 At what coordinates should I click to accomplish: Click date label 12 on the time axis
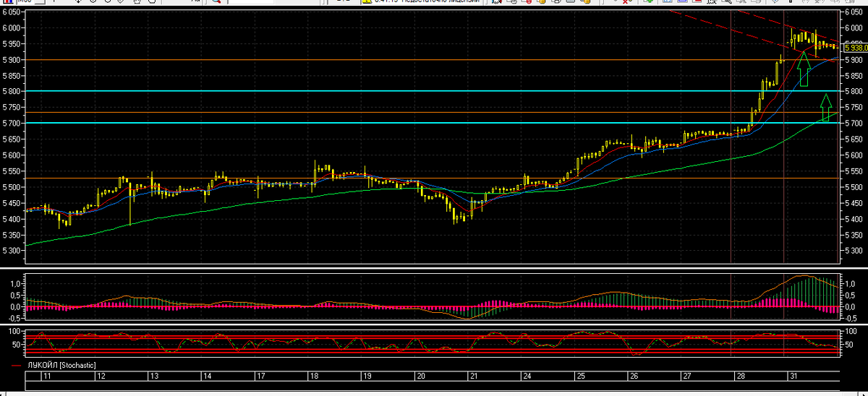pos(102,376)
